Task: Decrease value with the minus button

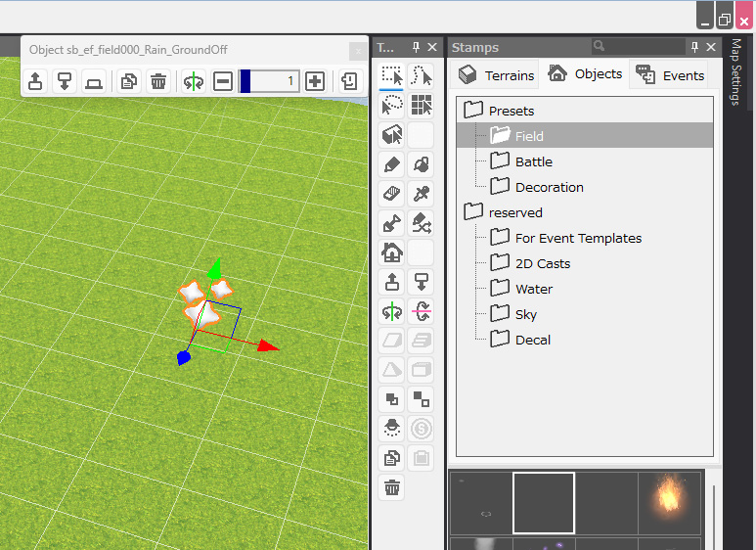Action: [x=223, y=81]
